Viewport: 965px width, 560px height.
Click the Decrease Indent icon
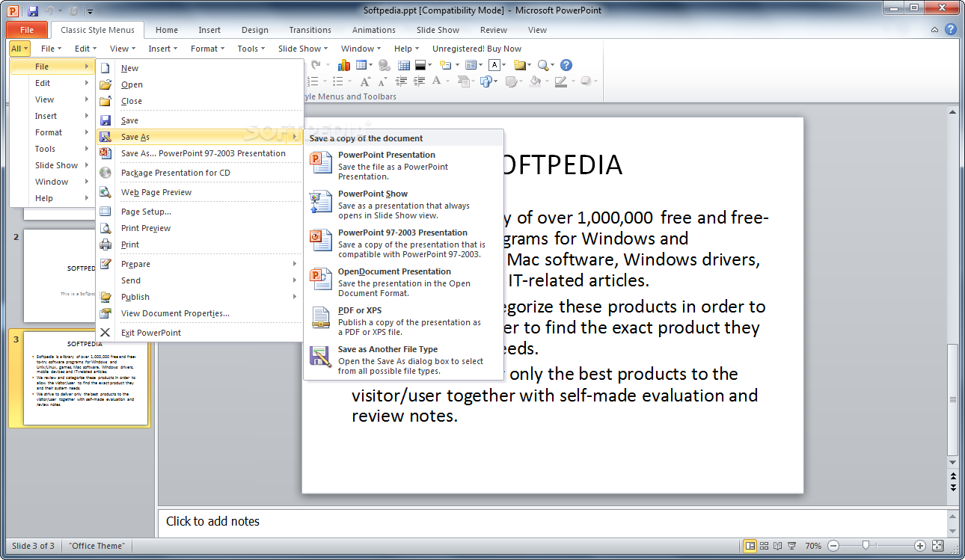[402, 81]
